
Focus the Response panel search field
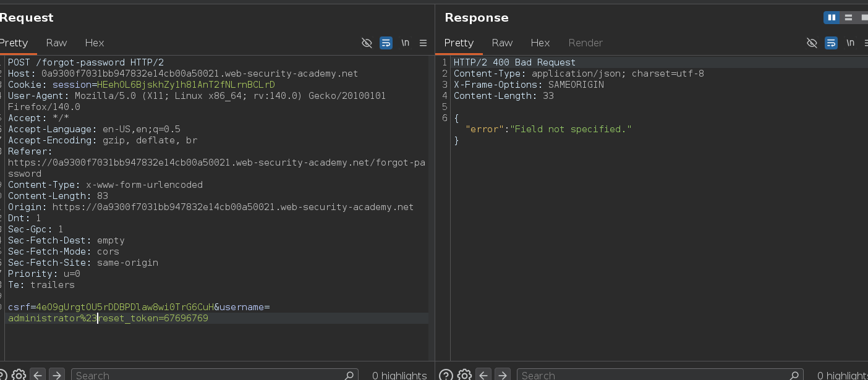click(x=660, y=374)
